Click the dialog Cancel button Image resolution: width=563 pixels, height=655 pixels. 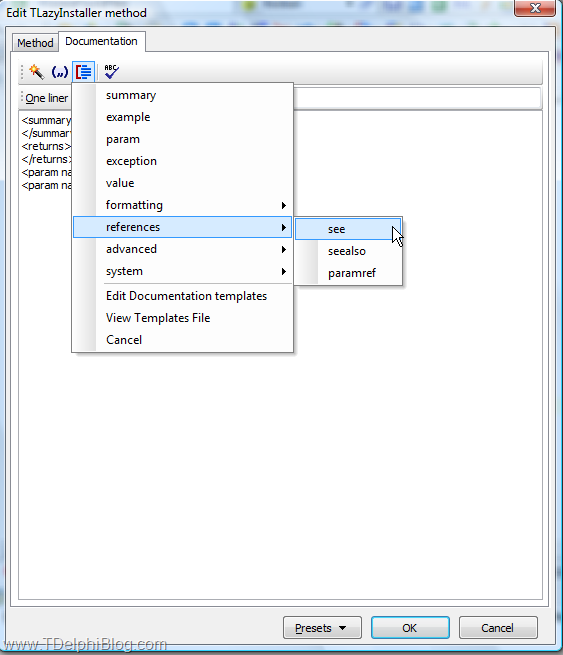[498, 627]
